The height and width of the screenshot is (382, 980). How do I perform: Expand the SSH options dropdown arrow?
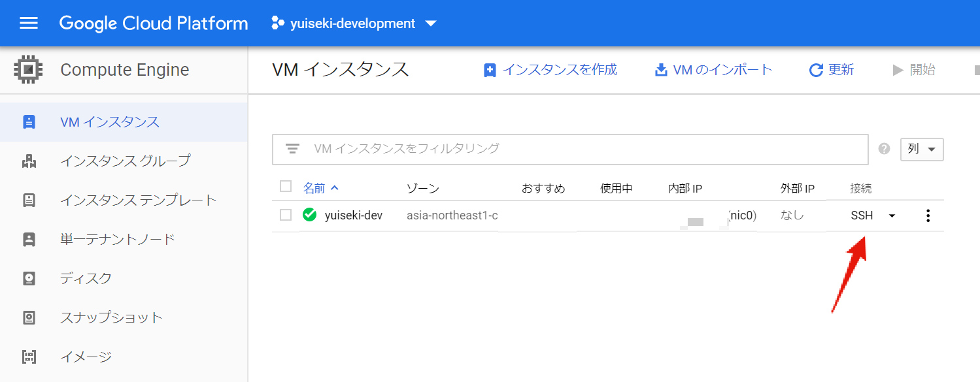(x=892, y=216)
